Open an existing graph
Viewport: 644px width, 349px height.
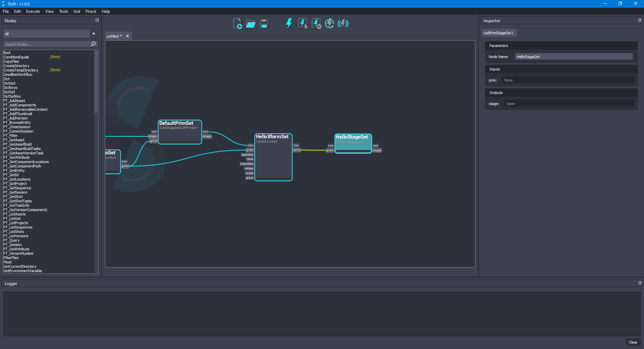point(251,23)
